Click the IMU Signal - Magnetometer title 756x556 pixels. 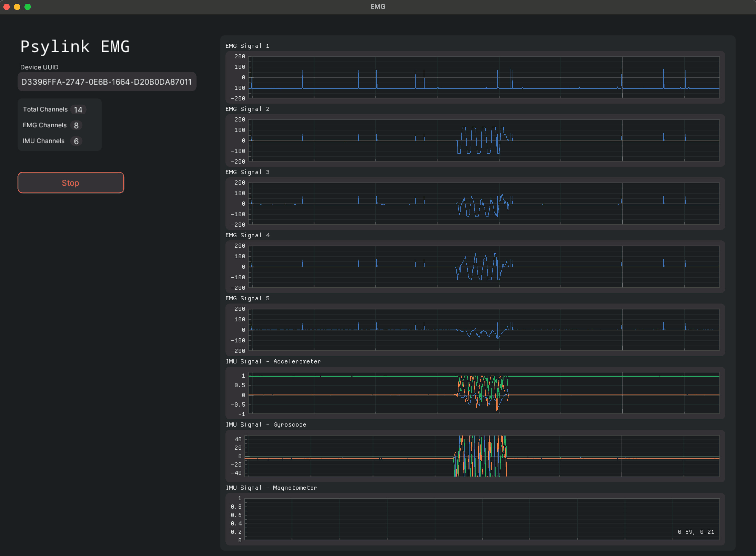point(271,488)
